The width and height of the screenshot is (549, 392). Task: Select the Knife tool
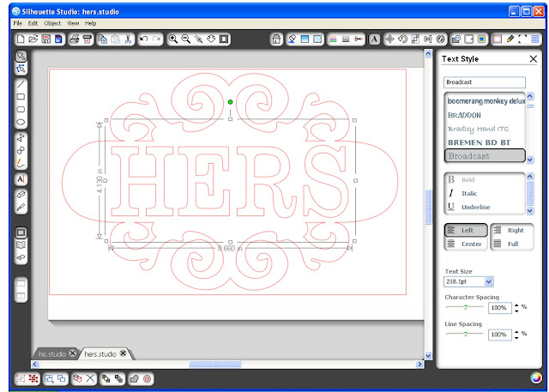click(x=21, y=208)
